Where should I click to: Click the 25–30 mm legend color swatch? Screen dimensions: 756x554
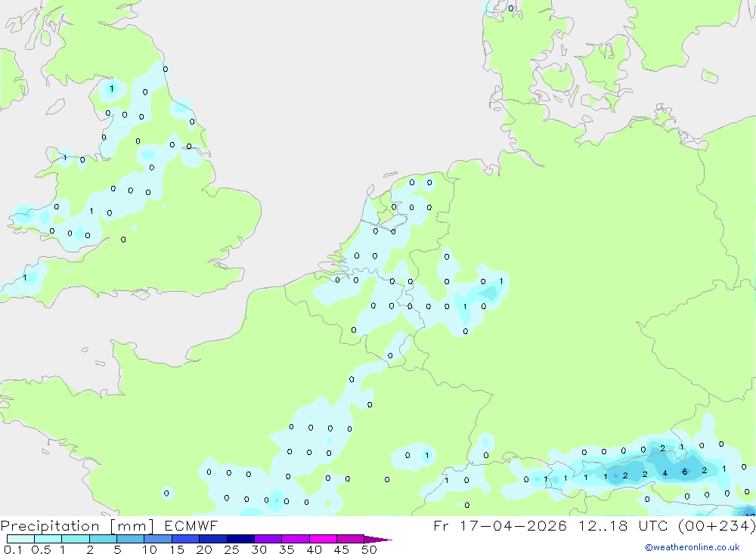click(240, 539)
